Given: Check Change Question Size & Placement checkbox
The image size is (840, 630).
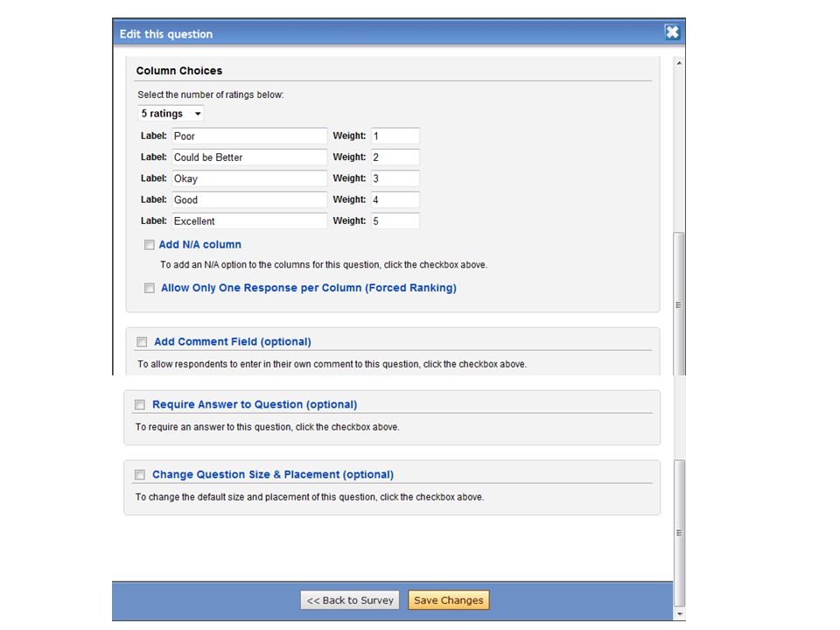Looking at the screenshot, I should 140,474.
